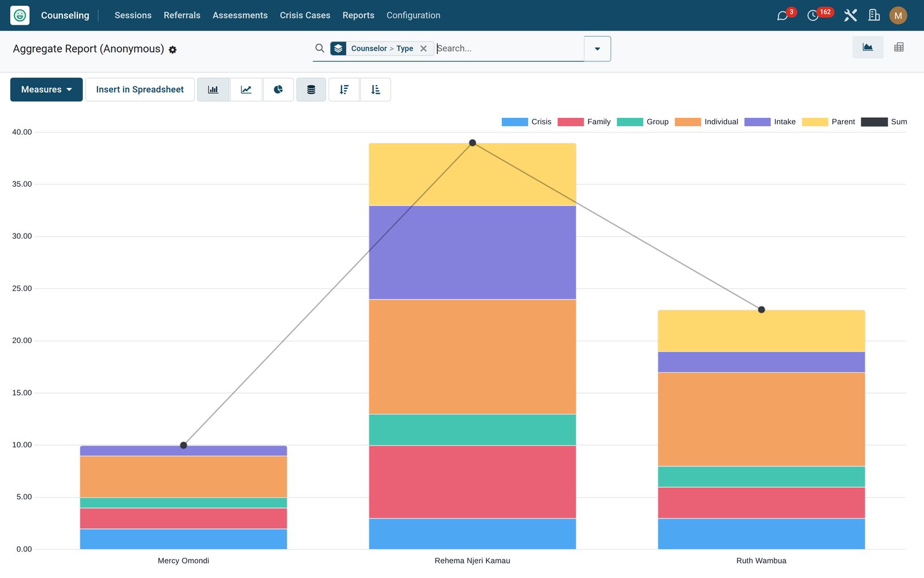Switch to bar chart mode
This screenshot has width=924, height=578.
pos(213,90)
